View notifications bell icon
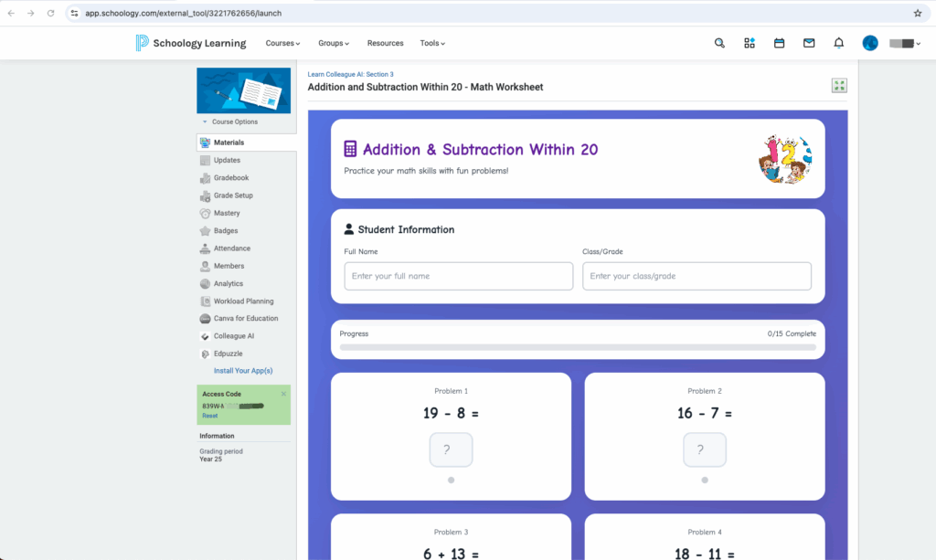 [x=838, y=43]
